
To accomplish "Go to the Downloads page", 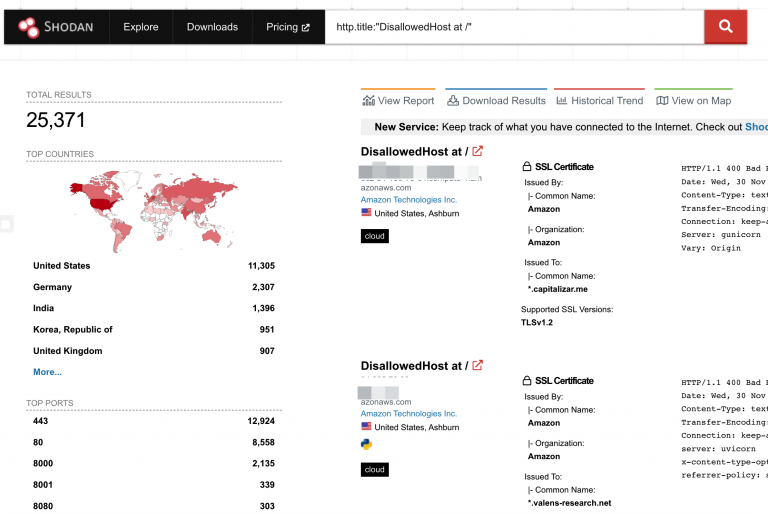I will point(212,27).
